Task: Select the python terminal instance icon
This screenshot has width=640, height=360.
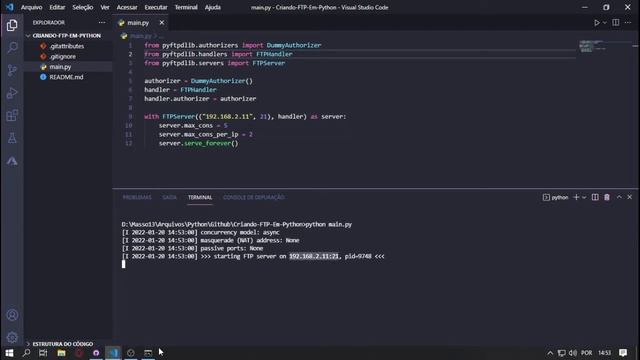Action: [546, 198]
